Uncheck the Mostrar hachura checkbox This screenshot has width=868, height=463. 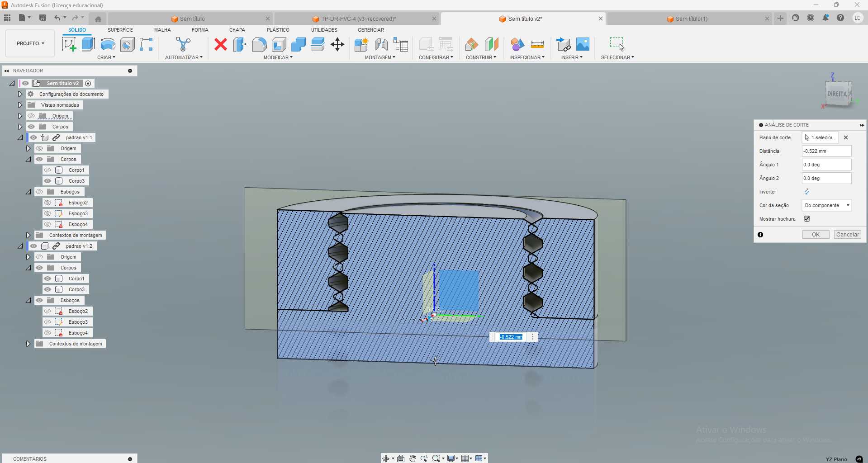click(x=807, y=219)
